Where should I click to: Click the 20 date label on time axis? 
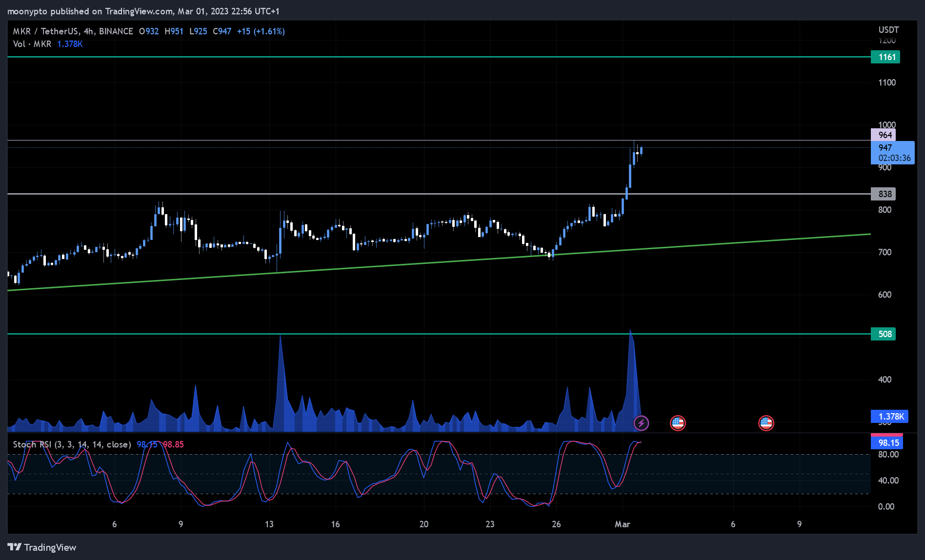coord(424,524)
